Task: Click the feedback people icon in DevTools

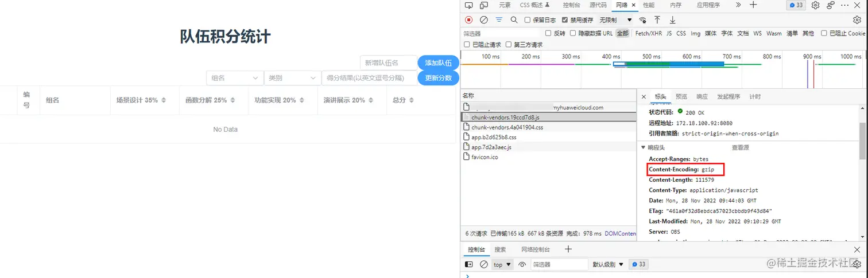Action: click(831, 5)
